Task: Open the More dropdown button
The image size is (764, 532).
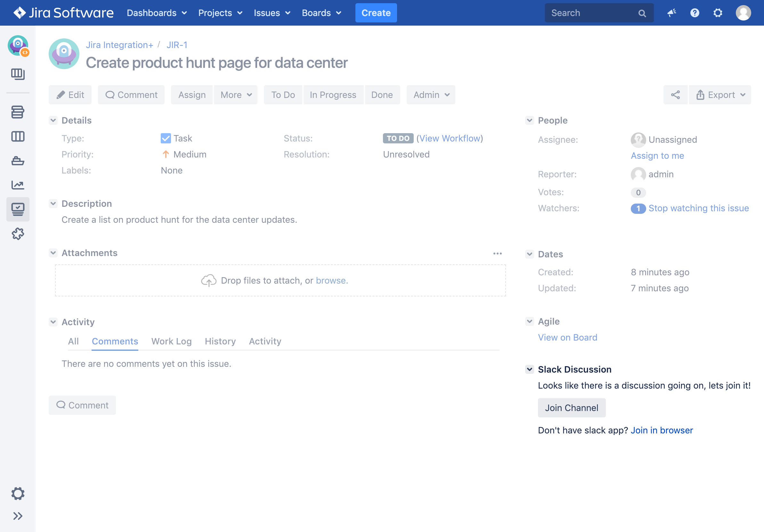Action: tap(236, 95)
